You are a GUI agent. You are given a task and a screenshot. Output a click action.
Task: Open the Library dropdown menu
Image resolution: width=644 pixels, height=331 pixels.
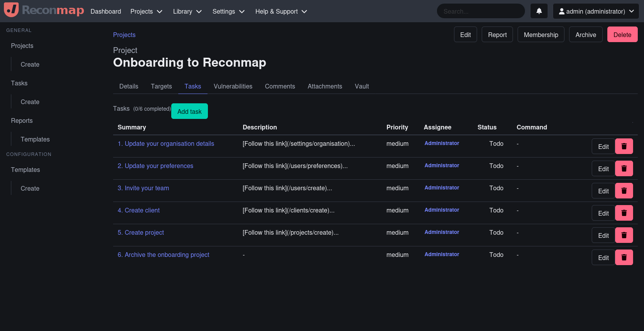pos(187,11)
